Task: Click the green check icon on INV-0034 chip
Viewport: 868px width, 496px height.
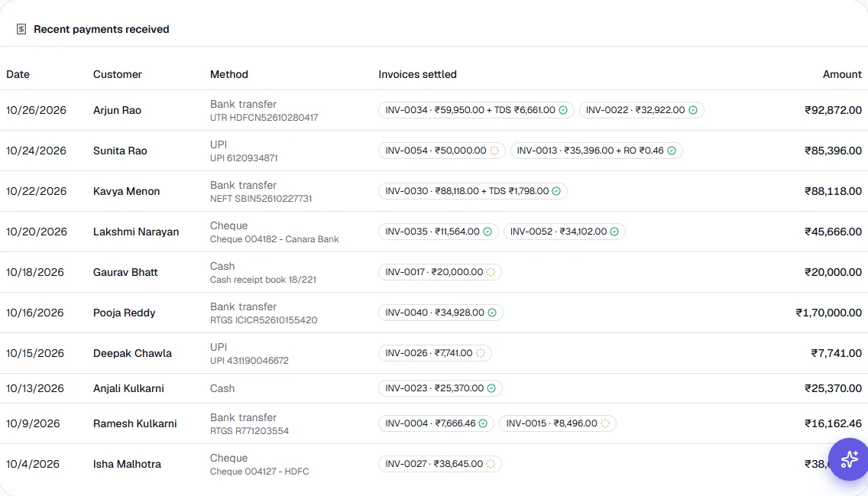Action: coord(563,110)
